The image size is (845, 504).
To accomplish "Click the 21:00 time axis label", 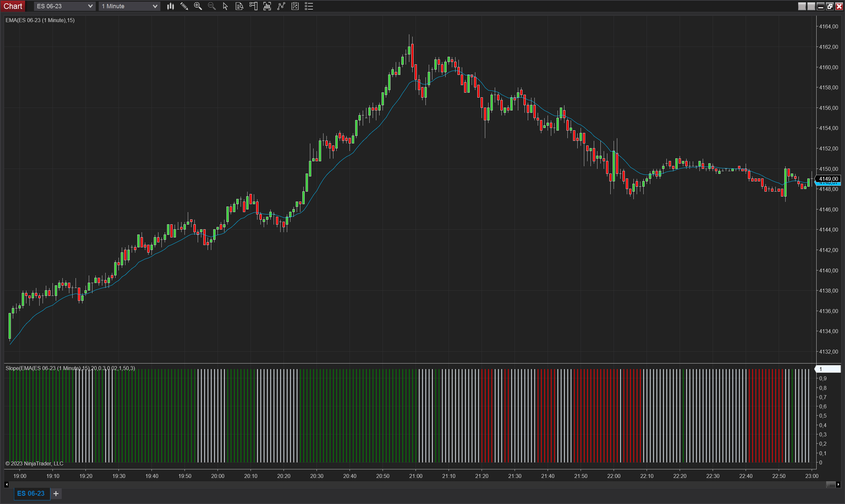I will 416,476.
